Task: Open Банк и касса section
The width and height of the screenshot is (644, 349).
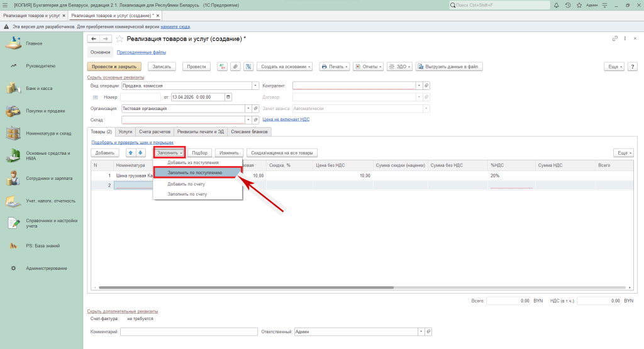Action: [39, 88]
